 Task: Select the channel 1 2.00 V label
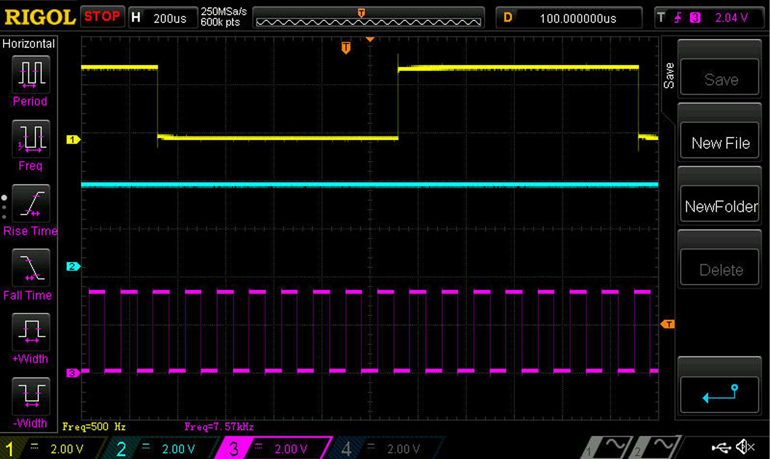(x=67, y=449)
